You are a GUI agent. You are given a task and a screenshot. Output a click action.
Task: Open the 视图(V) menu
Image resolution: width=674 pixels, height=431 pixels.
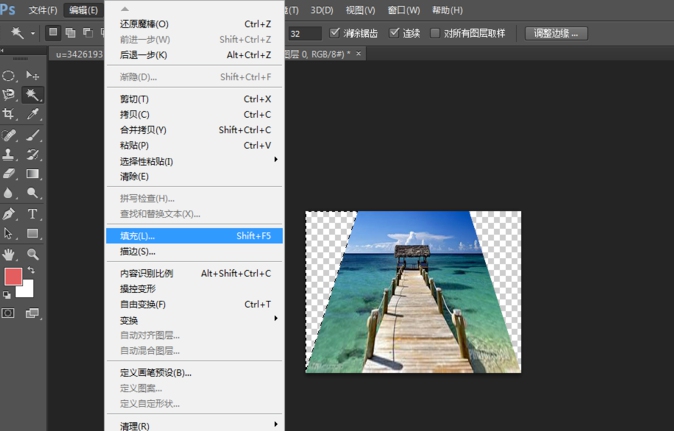pyautogui.click(x=360, y=10)
